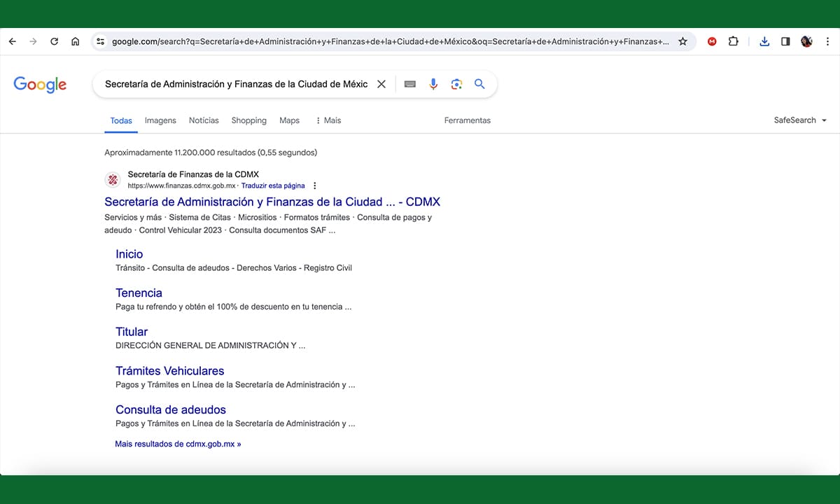
Task: View site information icon in address bar
Action: pyautogui.click(x=101, y=41)
